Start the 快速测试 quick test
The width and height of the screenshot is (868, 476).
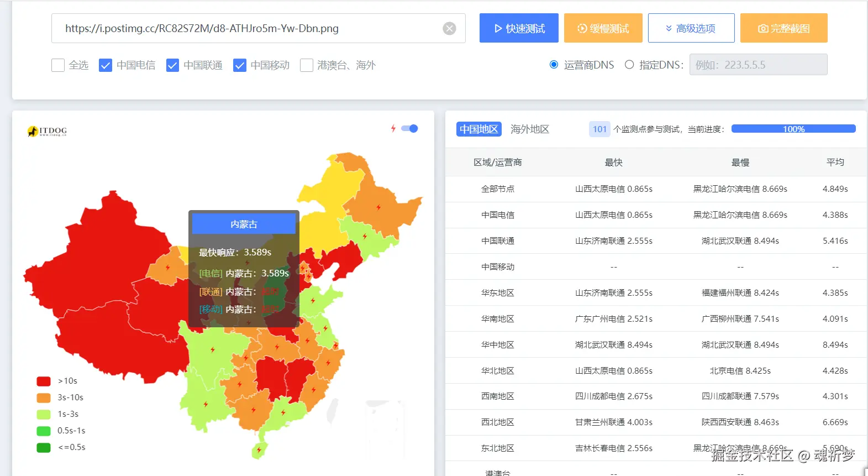[519, 28]
